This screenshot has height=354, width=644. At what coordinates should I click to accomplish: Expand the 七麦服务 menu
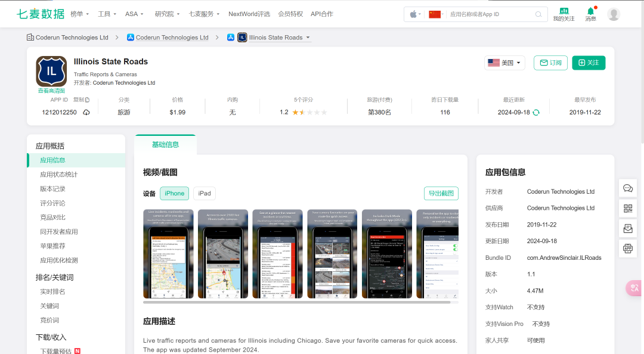tap(204, 14)
